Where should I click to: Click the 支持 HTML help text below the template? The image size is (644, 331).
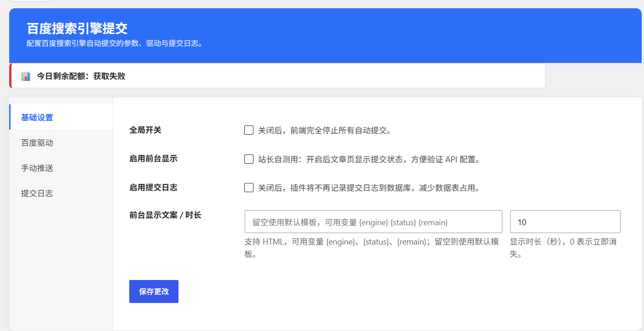pyautogui.click(x=372, y=248)
